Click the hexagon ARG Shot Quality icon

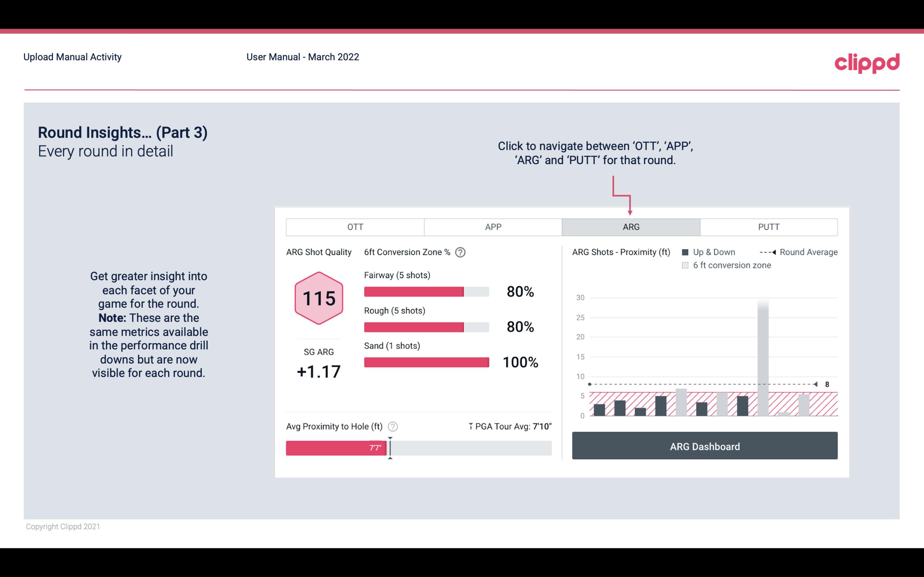pyautogui.click(x=318, y=299)
